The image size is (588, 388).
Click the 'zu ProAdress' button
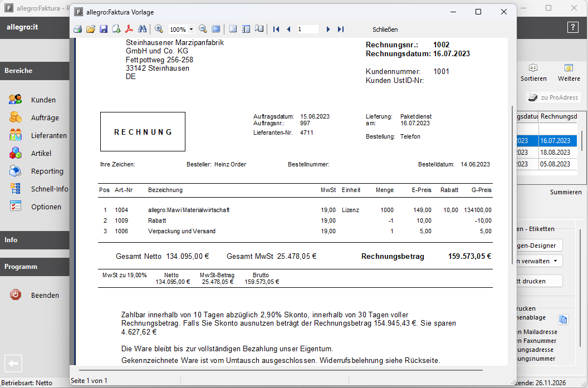pyautogui.click(x=553, y=97)
